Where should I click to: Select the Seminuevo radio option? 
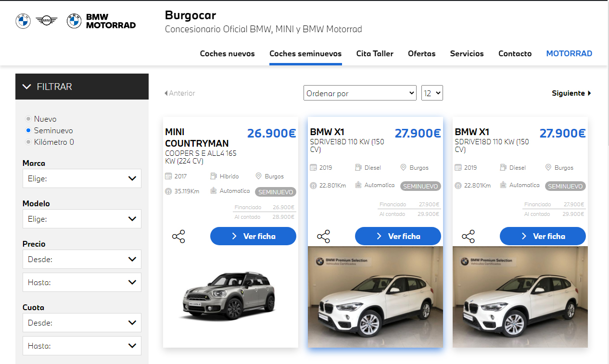pos(29,130)
